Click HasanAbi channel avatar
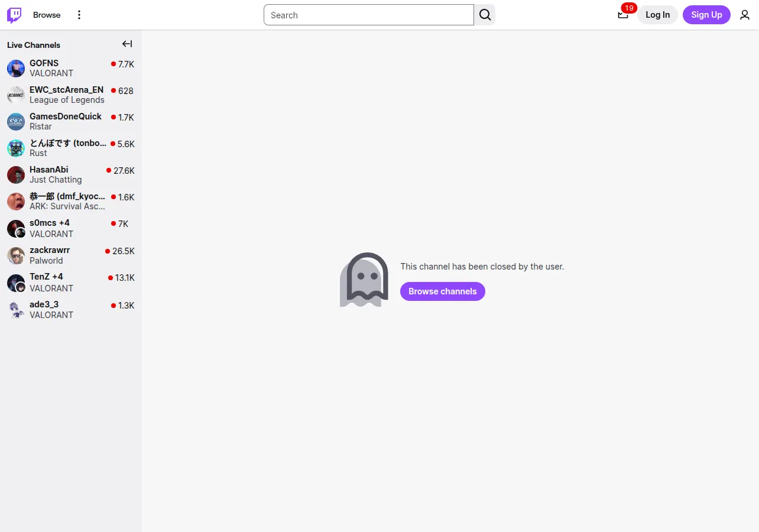This screenshot has width=759, height=532. click(16, 175)
